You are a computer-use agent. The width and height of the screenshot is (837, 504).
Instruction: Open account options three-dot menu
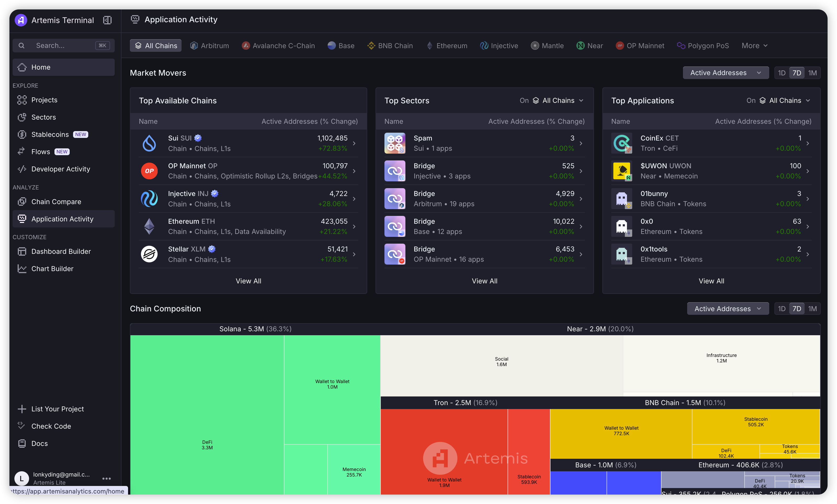click(x=106, y=479)
